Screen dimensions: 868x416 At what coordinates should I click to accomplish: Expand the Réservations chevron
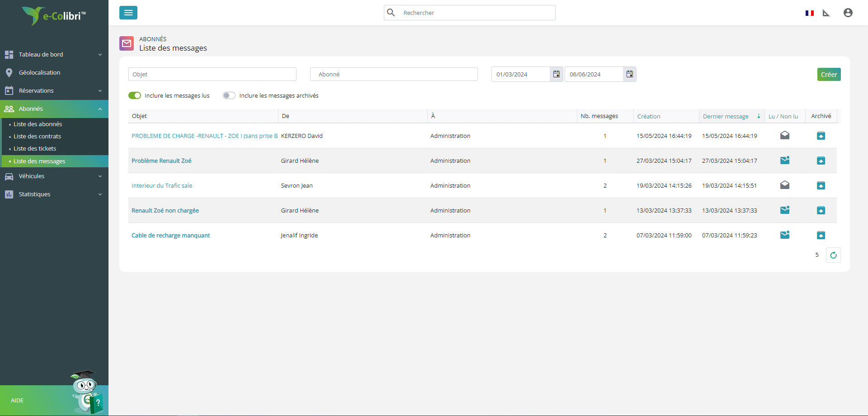[100, 91]
